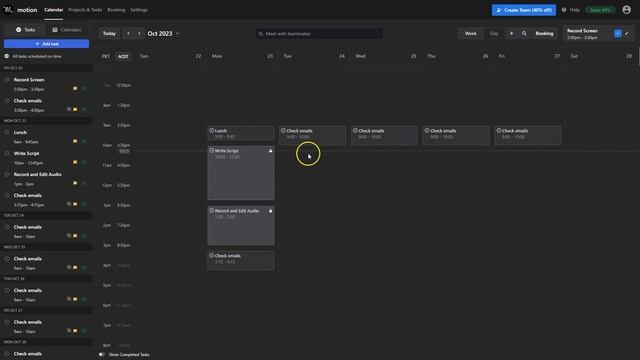
Task: Open the Oct 2023 month dropdown
Action: click(164, 33)
